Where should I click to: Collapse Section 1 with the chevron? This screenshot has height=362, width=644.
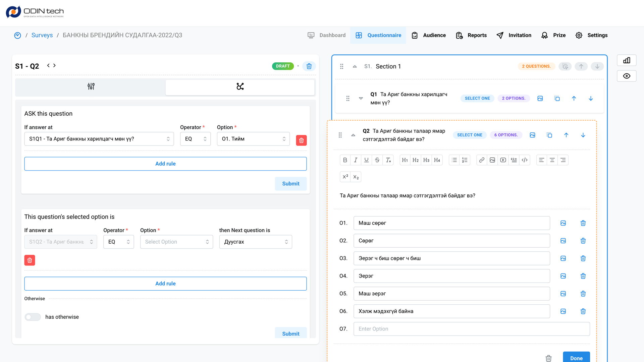tap(355, 66)
